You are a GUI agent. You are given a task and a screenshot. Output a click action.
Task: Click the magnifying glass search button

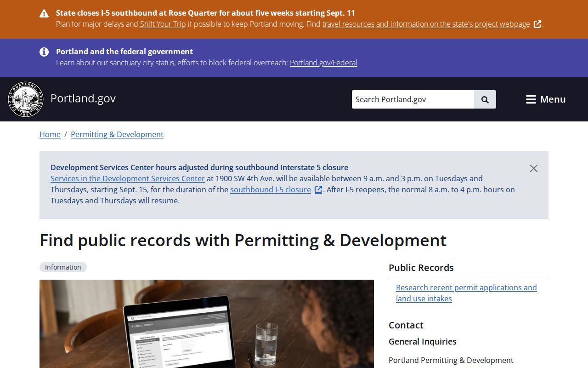[485, 99]
